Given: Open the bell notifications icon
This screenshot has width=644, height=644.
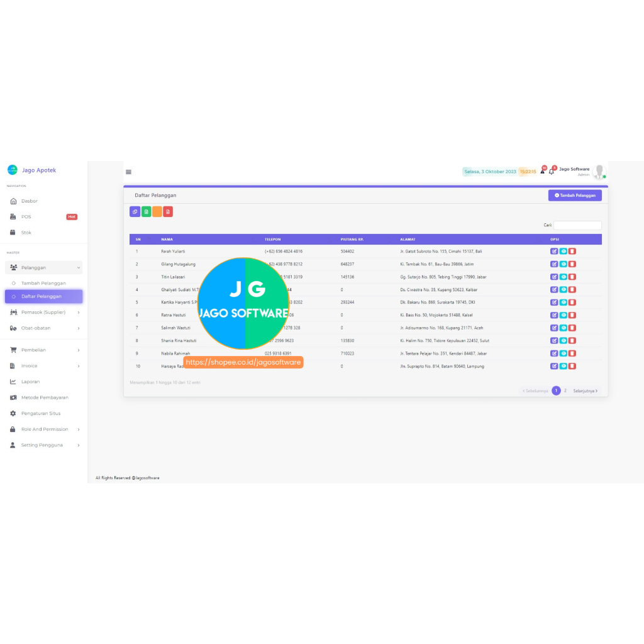Looking at the screenshot, I should tap(552, 171).
